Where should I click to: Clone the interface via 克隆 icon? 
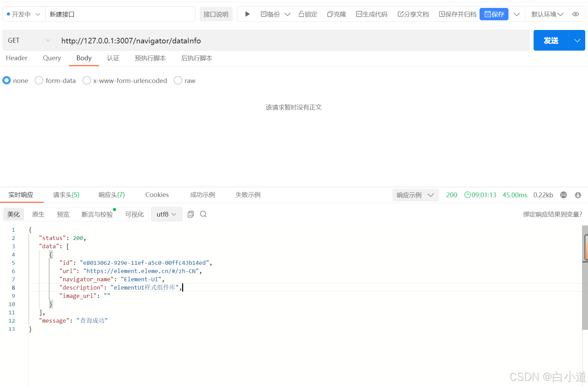(x=336, y=14)
